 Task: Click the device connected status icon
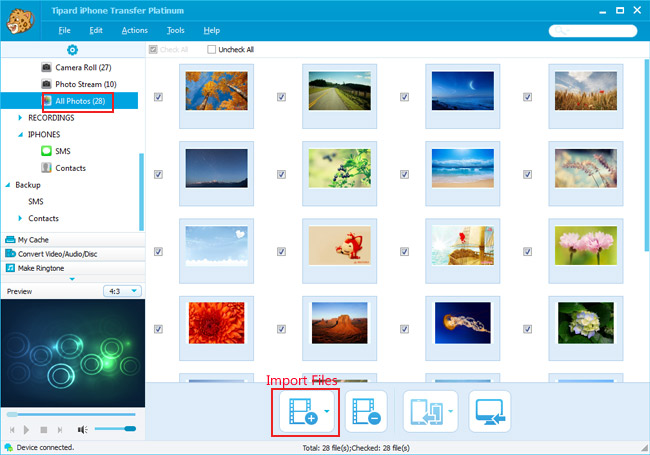(8, 448)
